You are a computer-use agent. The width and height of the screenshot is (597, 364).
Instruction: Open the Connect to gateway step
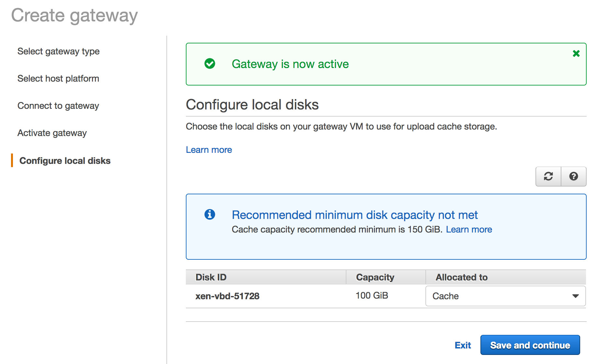(x=58, y=106)
